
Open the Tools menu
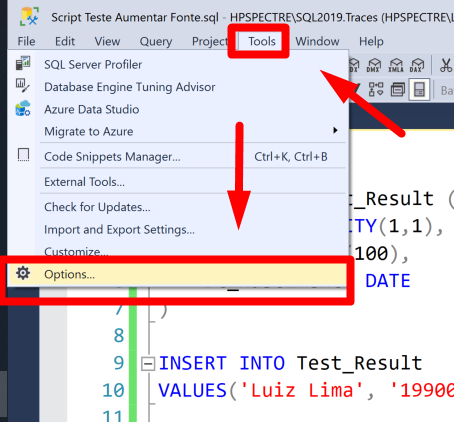262,41
